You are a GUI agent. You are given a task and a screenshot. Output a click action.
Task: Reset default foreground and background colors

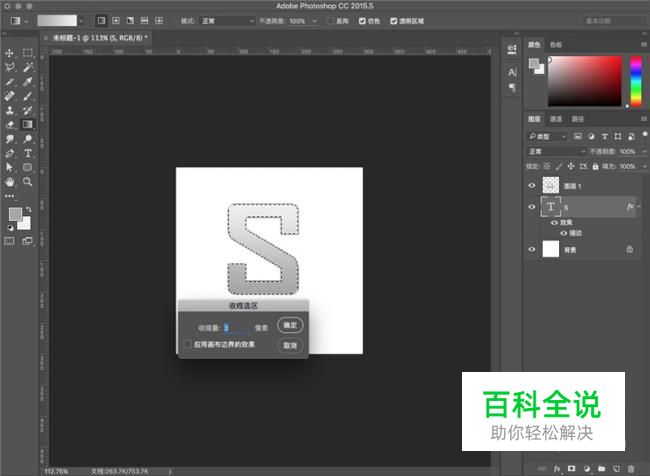click(10, 228)
